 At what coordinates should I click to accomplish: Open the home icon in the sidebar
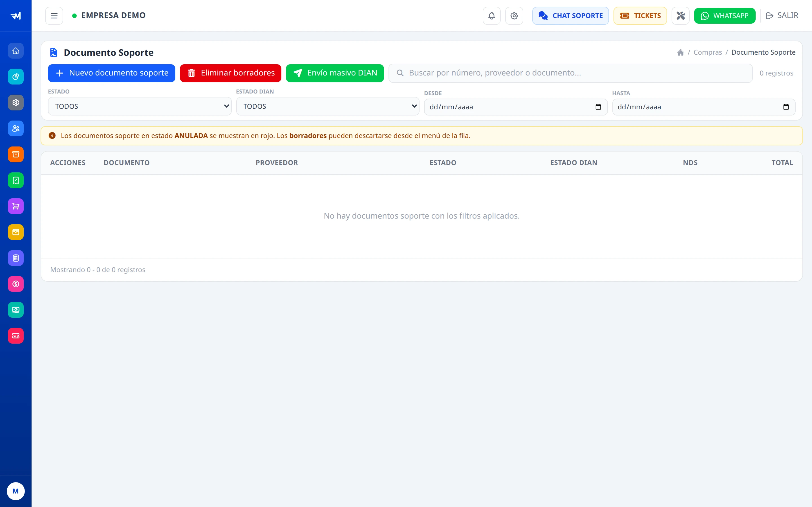[16, 51]
